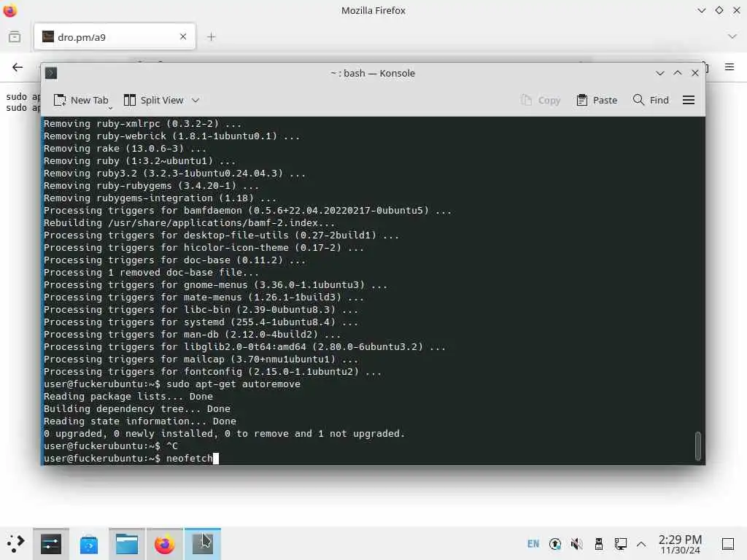The width and height of the screenshot is (747, 560).
Task: Minimize the Firefox window
Action: pos(701,10)
